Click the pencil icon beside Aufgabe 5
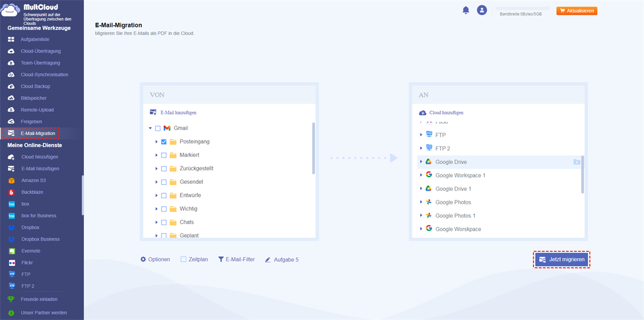Viewport: 644px width, 320px height. (268, 260)
